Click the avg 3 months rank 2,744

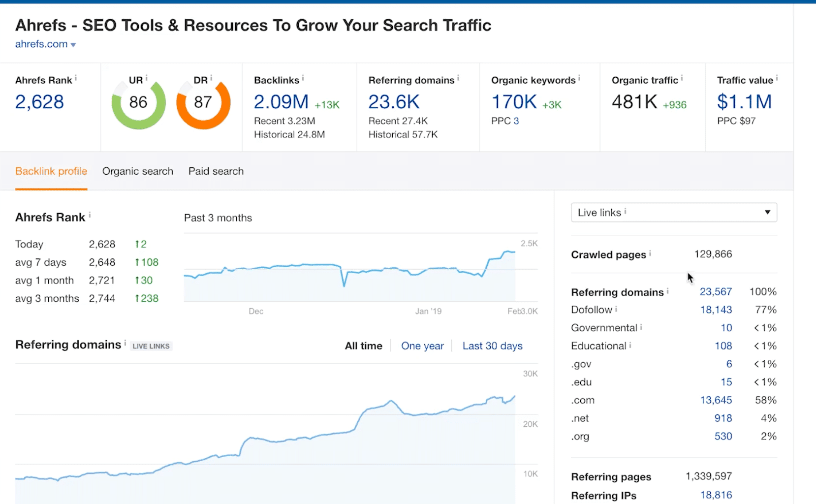102,298
